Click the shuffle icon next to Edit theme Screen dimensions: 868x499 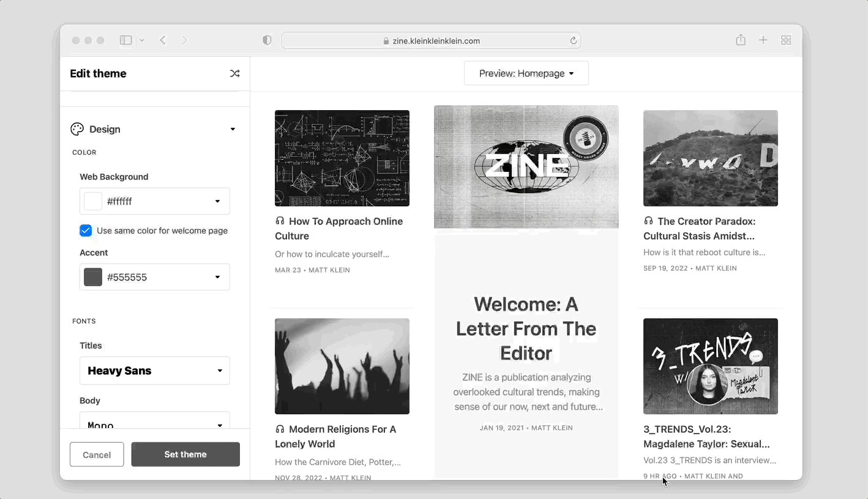pos(234,73)
